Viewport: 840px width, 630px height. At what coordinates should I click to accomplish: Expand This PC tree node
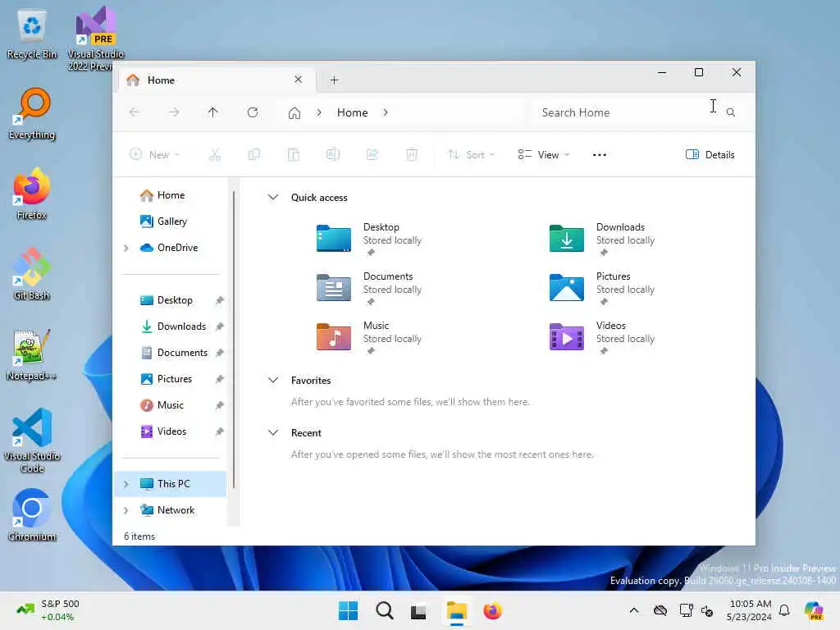[x=126, y=484]
